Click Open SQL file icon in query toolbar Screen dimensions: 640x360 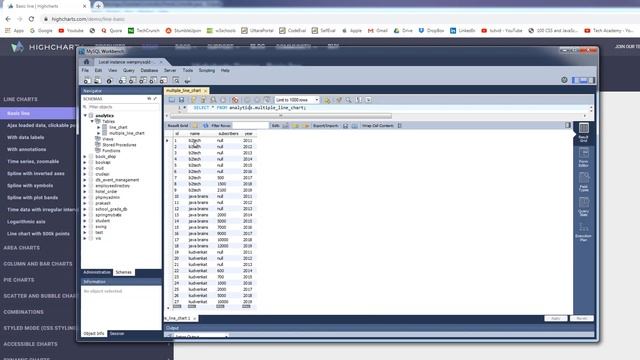click(x=172, y=100)
